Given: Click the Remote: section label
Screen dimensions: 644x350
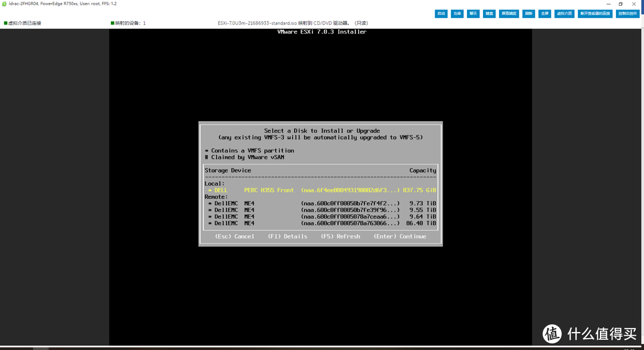Looking at the screenshot, I should point(216,197).
